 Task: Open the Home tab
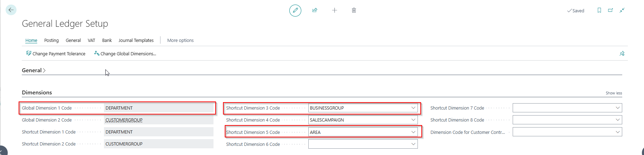(31, 40)
